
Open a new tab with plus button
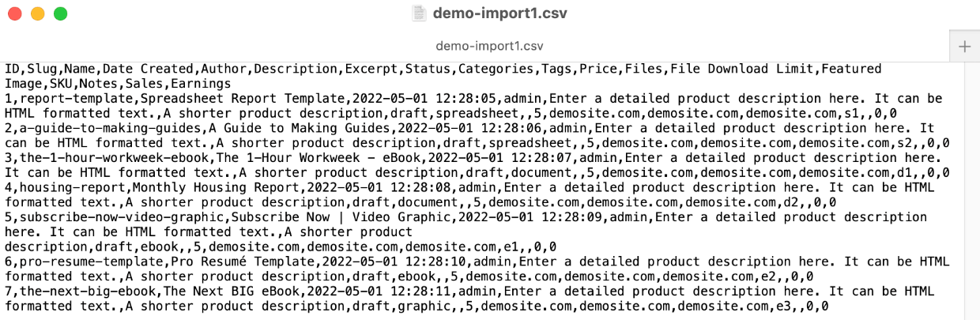point(964,46)
